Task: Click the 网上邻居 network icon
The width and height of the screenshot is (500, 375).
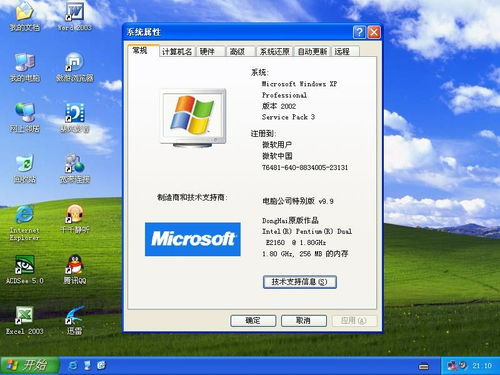Action: [x=25, y=118]
